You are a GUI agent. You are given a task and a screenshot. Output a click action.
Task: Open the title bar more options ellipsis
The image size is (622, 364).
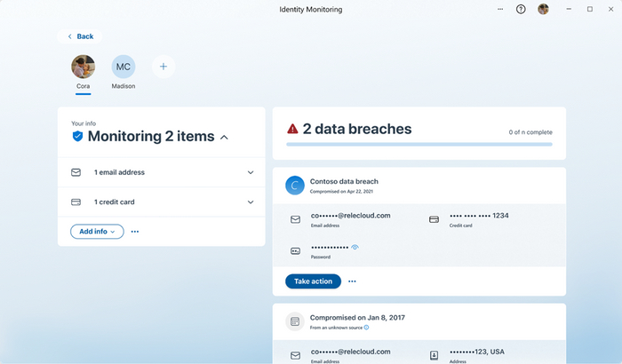coord(500,9)
